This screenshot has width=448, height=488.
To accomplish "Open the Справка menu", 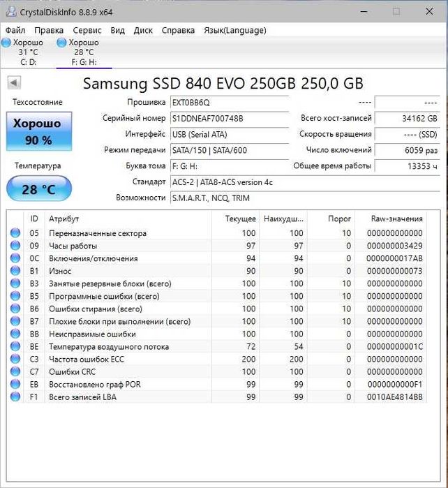I will (178, 31).
